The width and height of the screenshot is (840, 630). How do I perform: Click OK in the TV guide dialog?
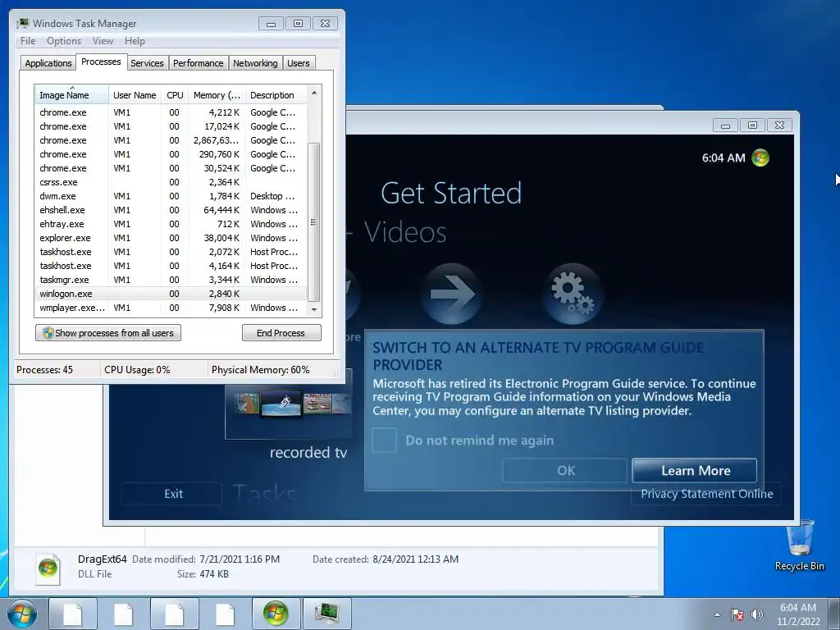565,470
